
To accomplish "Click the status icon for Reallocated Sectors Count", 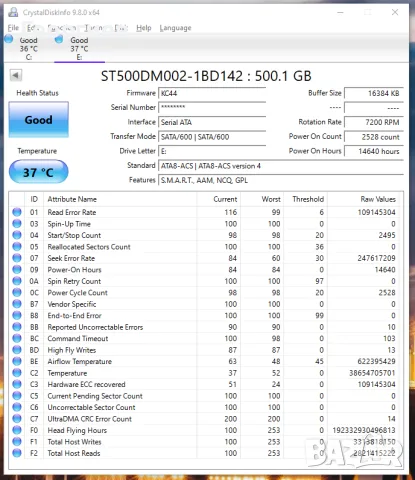I will 17,247.
